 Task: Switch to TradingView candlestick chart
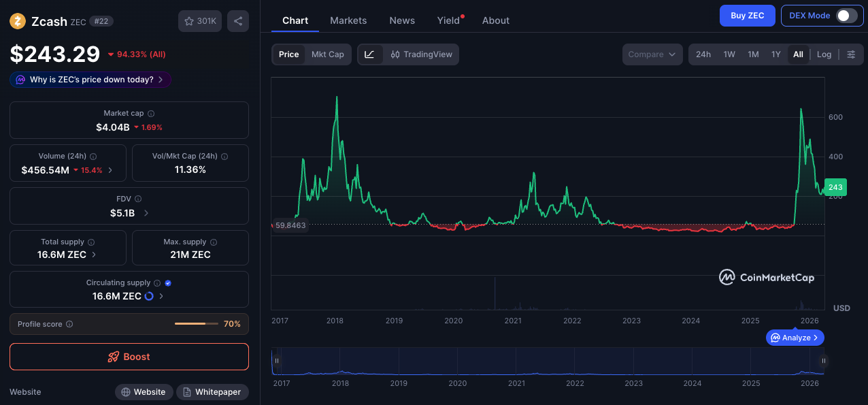pyautogui.click(x=422, y=54)
